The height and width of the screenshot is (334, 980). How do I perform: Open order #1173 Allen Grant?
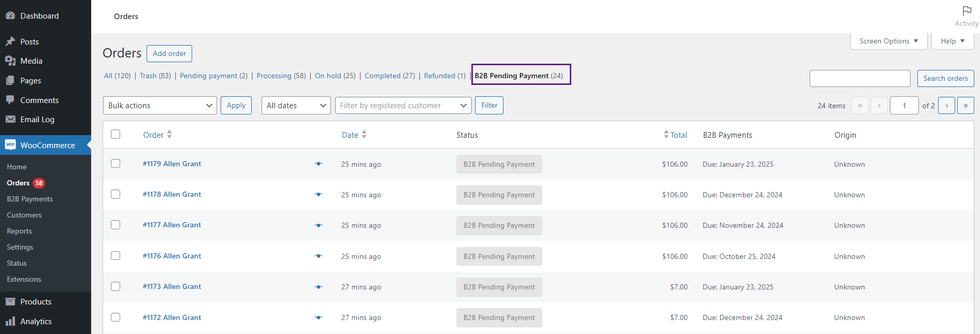[x=172, y=286]
